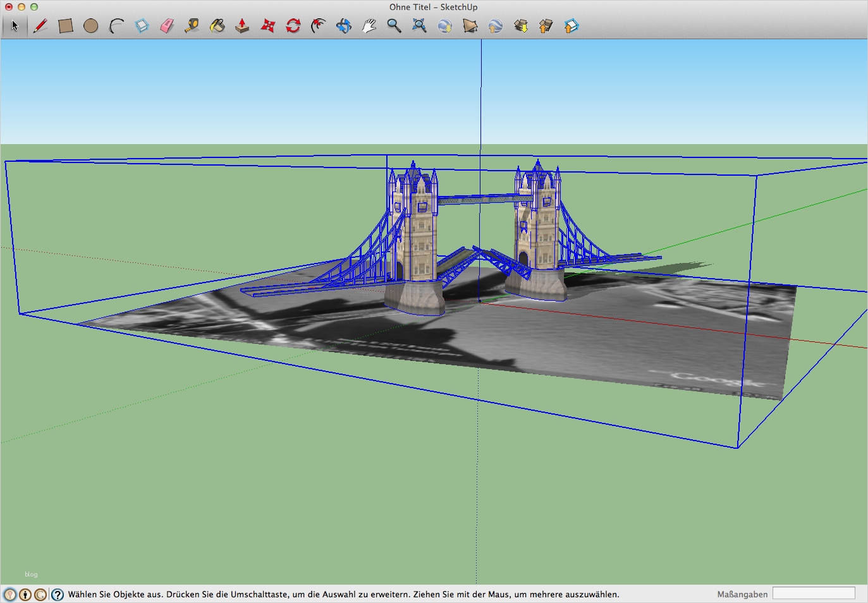Select the pink Eraser tool
This screenshot has width=868, height=603.
point(167,26)
